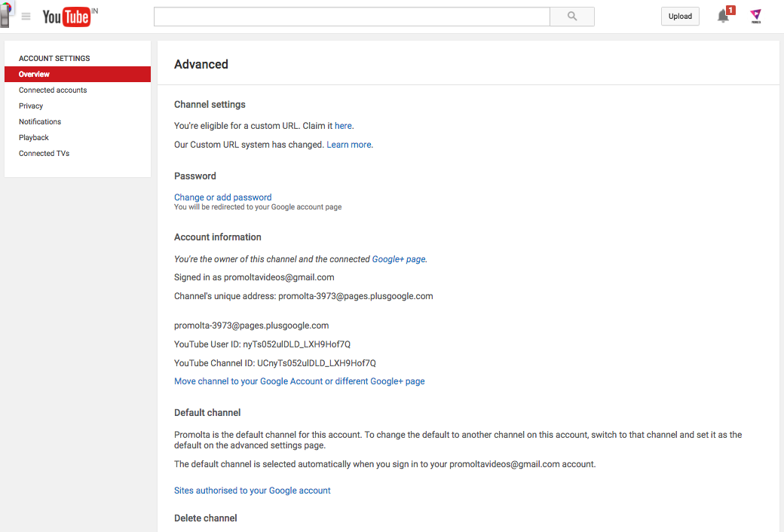The image size is (784, 532).
Task: Switch to Privacy settings
Action: tap(31, 105)
